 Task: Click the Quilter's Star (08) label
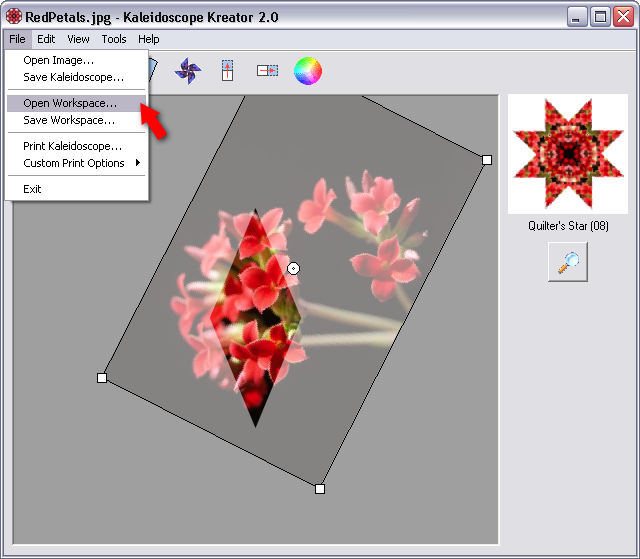[568, 226]
